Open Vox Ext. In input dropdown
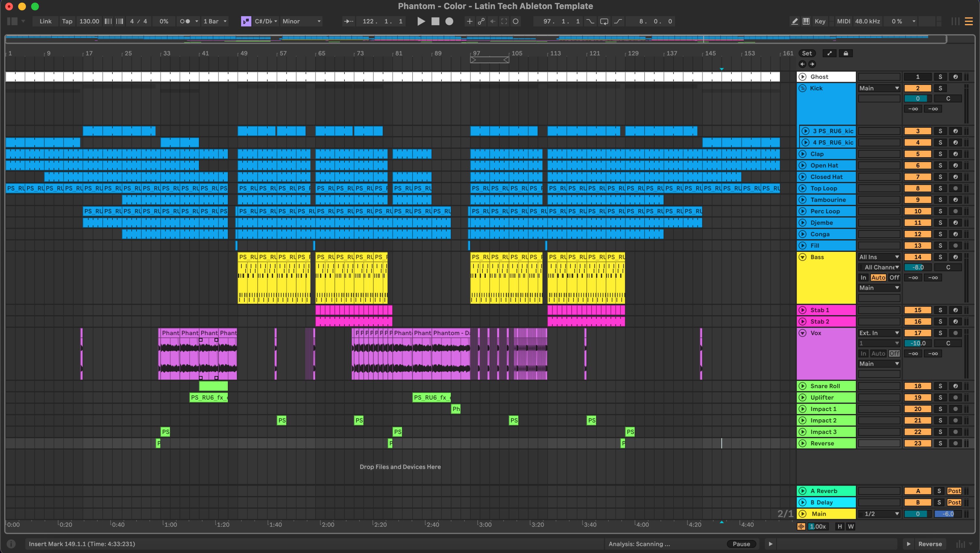Screen dimensions: 980x553 coord(879,333)
